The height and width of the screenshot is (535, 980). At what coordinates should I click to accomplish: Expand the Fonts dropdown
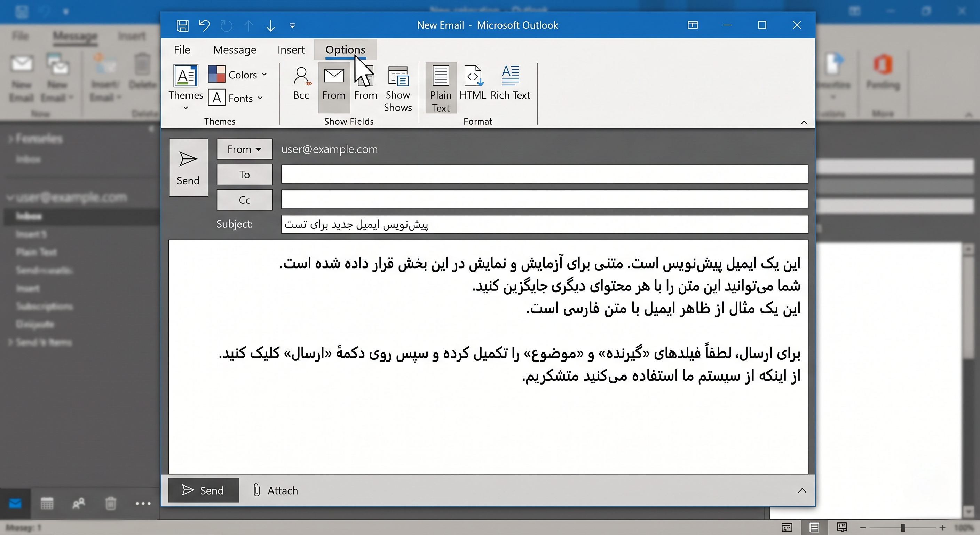coord(236,98)
